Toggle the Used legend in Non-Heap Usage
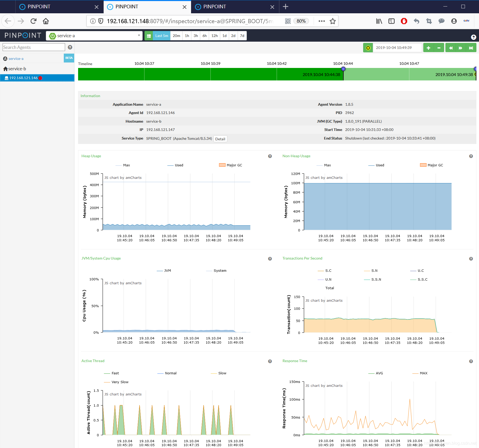This screenshot has width=479, height=448. (376, 165)
